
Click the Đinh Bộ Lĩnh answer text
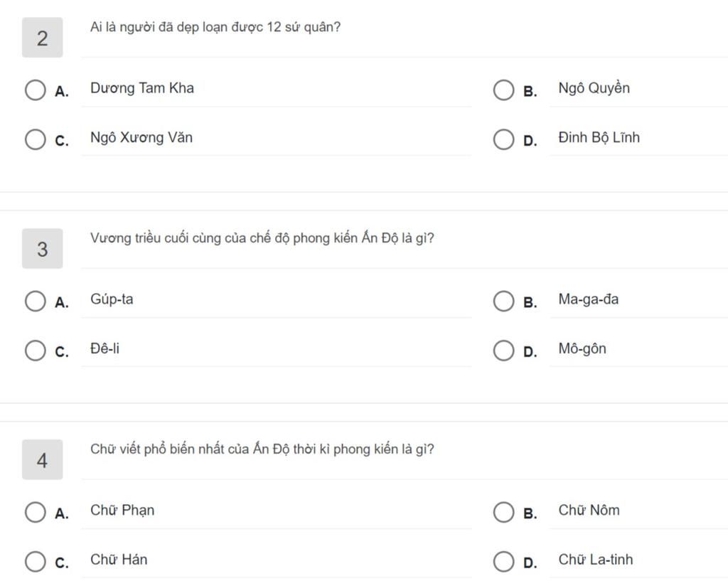pos(599,137)
